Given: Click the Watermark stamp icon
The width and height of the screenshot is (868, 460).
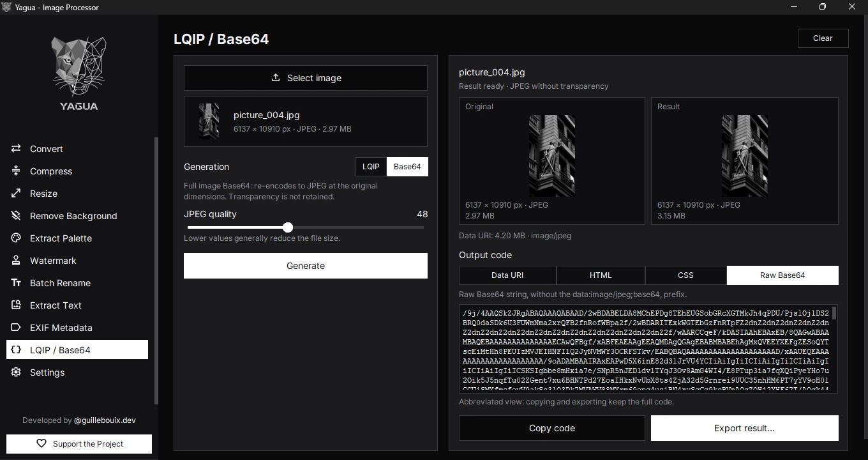Looking at the screenshot, I should pos(16,261).
